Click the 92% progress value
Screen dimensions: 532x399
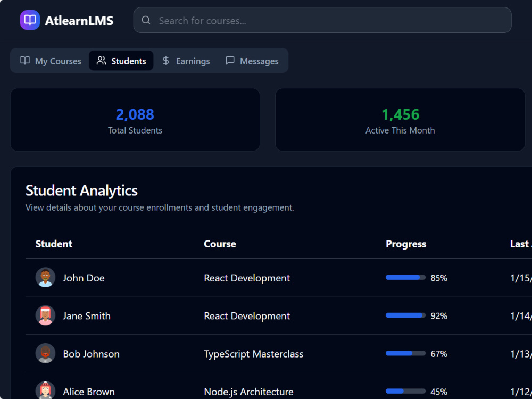click(x=439, y=316)
